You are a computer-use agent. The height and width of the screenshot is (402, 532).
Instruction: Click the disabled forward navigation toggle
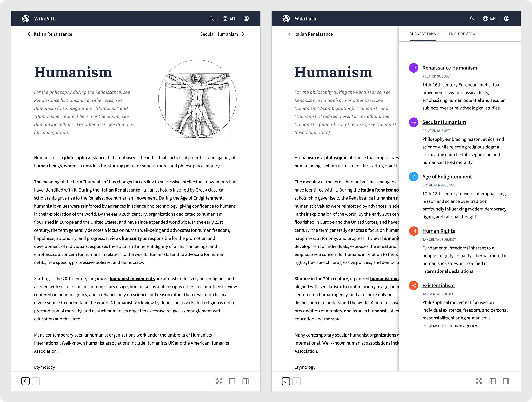[36, 381]
